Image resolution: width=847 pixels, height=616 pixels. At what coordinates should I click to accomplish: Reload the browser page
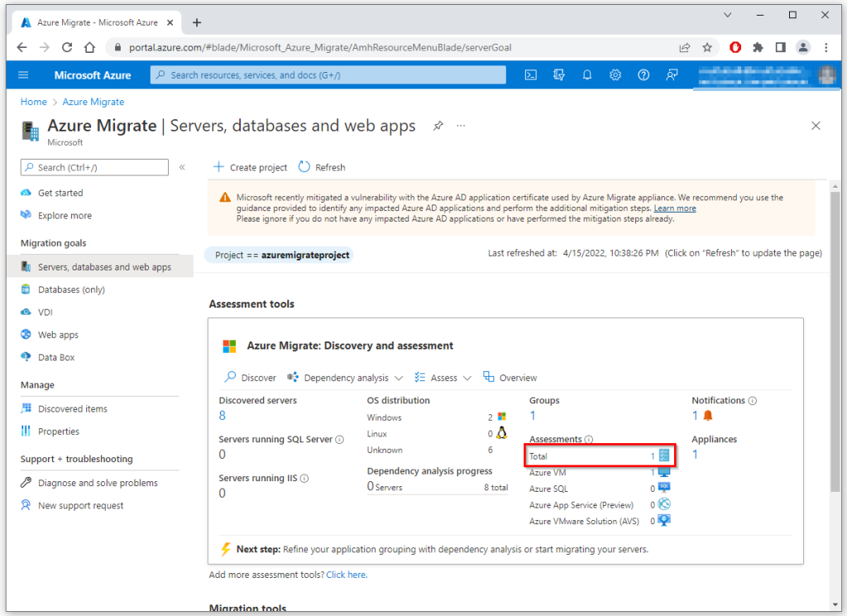click(x=67, y=47)
